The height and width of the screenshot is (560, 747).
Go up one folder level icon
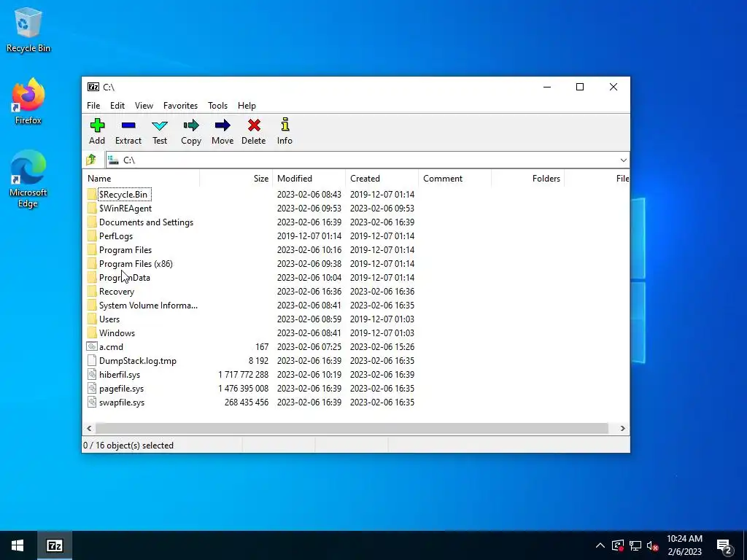click(91, 160)
